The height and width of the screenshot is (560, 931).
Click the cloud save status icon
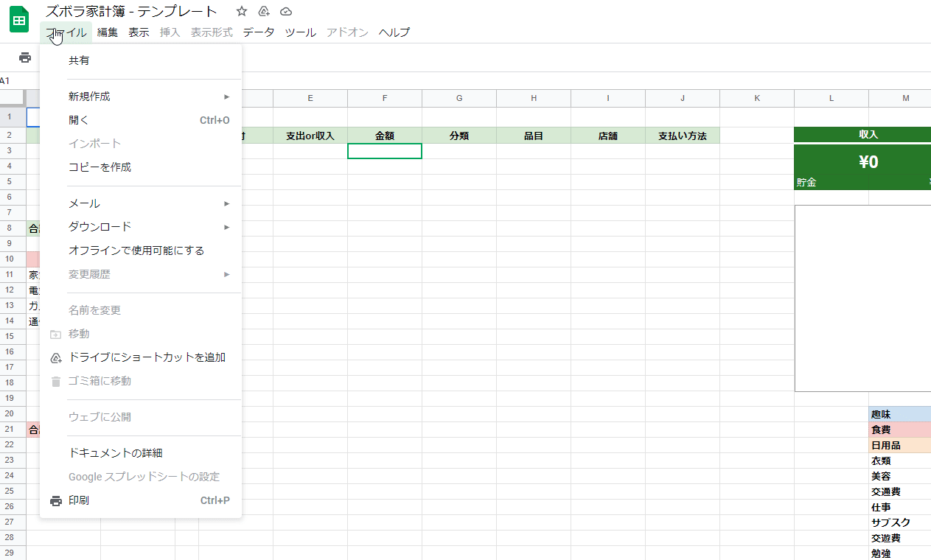click(286, 11)
